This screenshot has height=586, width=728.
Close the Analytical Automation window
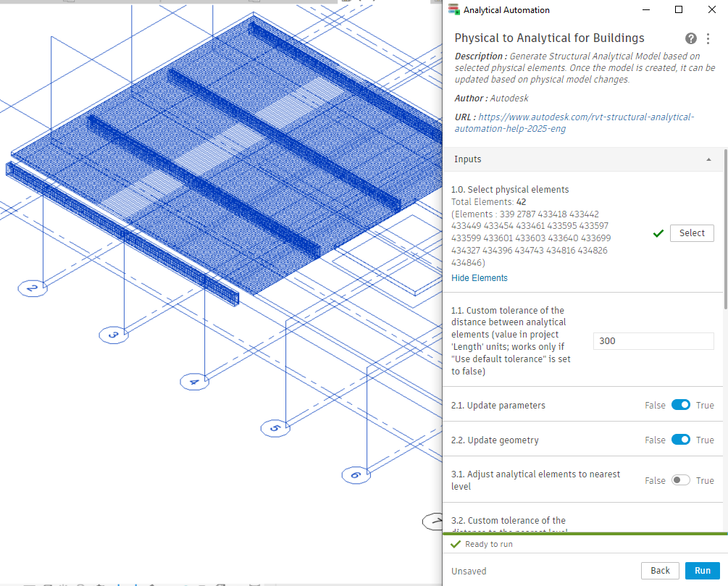tap(712, 9)
